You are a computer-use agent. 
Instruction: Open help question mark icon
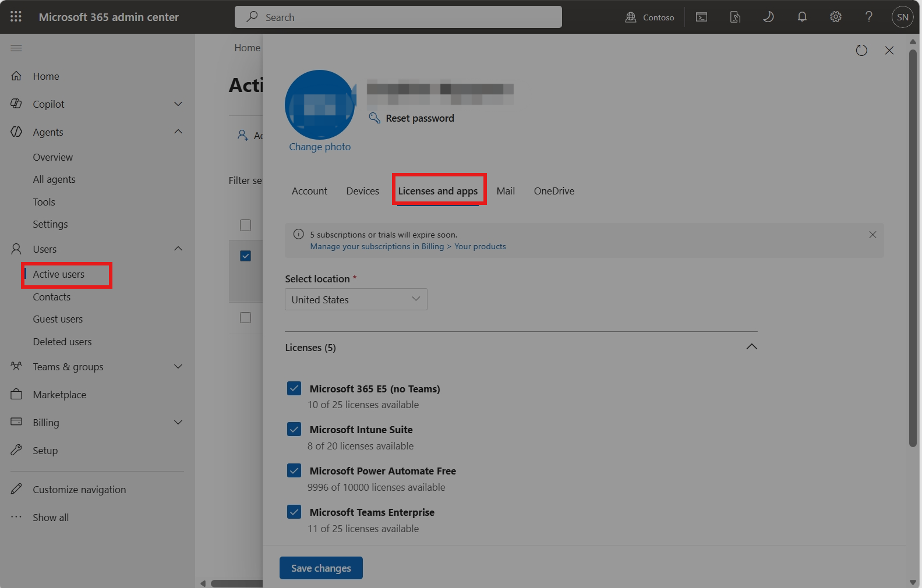[x=869, y=17]
